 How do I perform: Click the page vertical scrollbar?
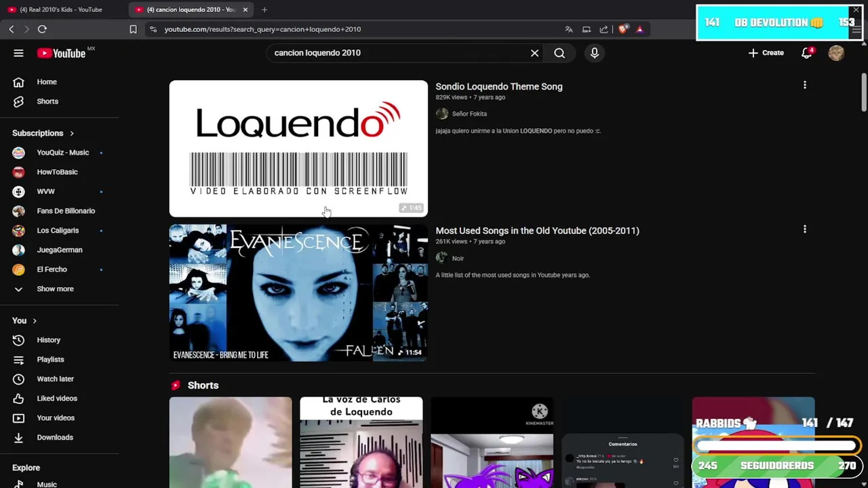864,91
